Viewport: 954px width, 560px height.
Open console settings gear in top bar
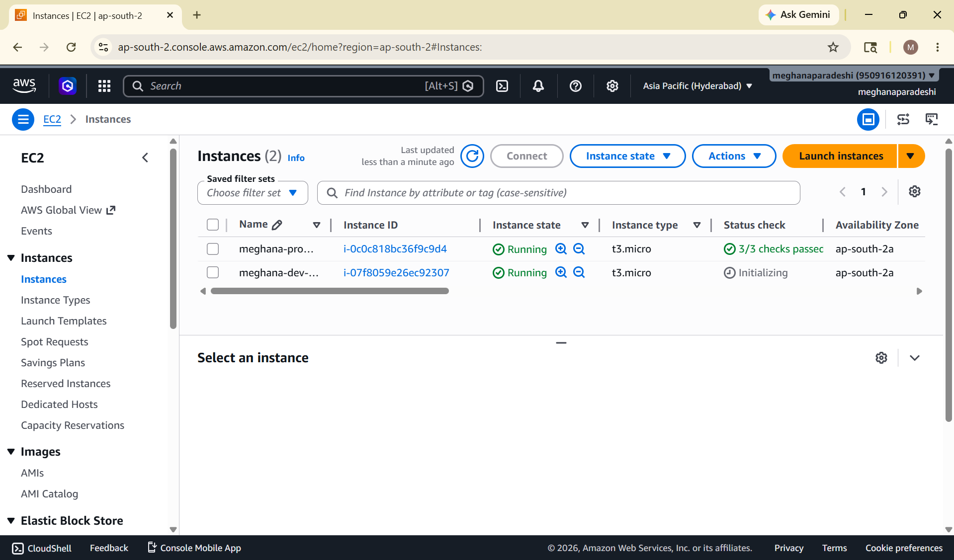612,86
